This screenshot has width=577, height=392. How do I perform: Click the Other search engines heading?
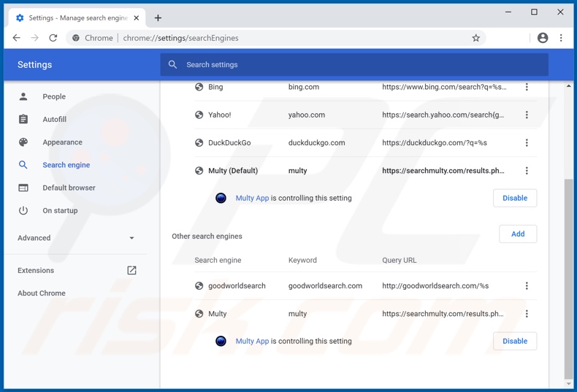[207, 237]
